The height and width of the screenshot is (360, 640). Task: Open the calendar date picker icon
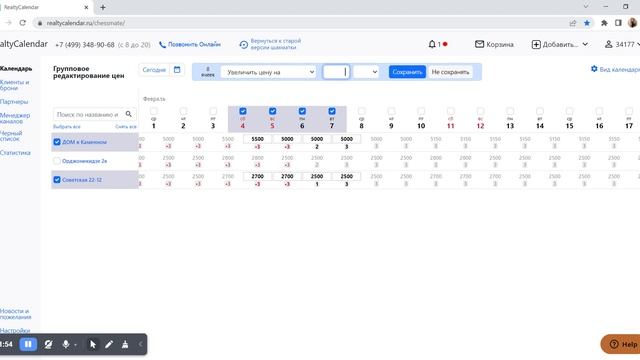[x=177, y=70]
